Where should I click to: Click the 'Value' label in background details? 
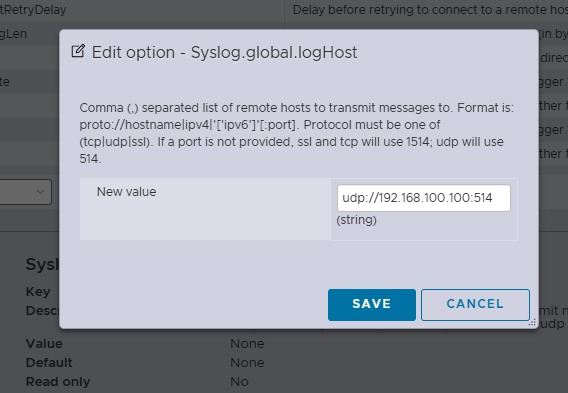tap(44, 343)
